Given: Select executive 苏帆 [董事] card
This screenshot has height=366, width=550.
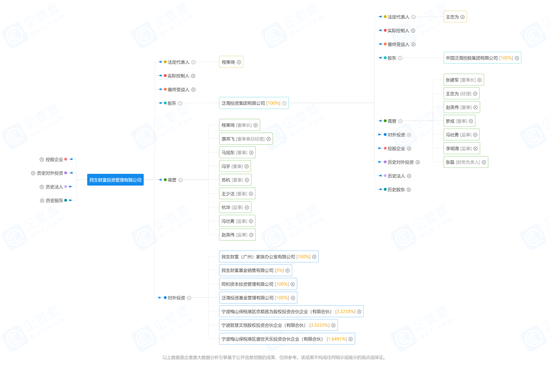Looking at the screenshot, I should [x=235, y=180].
